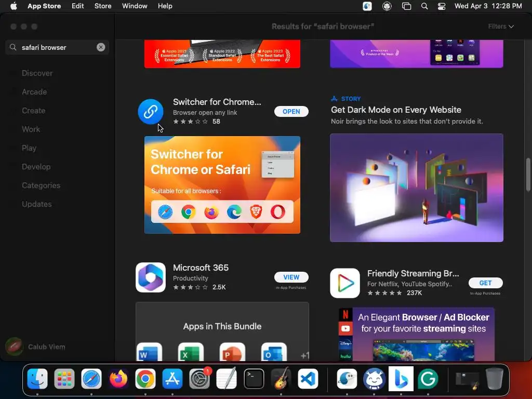Open Spotlight search in the menu bar
The height and width of the screenshot is (399, 532).
[x=424, y=6]
